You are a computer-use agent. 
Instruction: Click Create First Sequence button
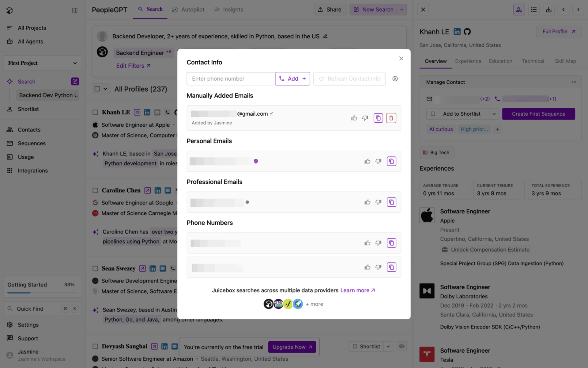538,114
